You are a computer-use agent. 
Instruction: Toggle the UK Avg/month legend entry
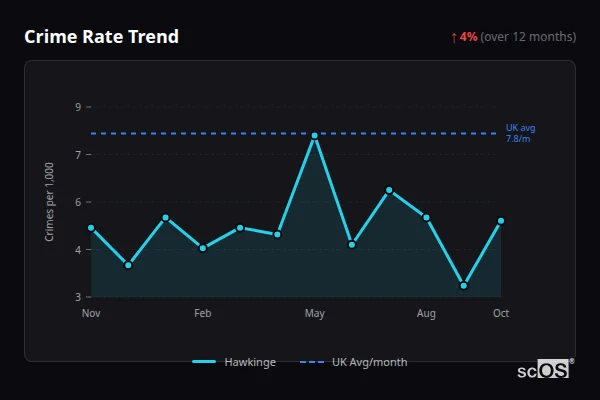click(353, 362)
